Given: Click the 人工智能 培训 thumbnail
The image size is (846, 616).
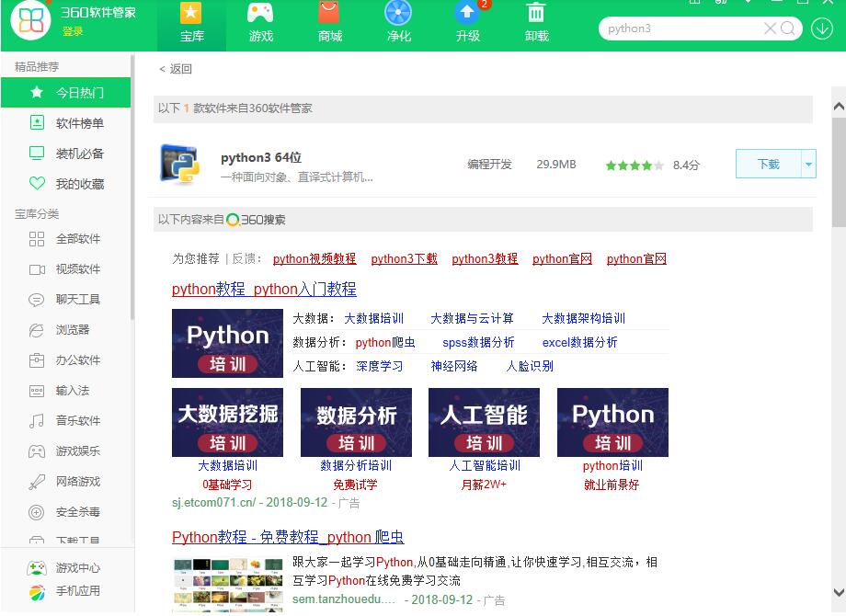Looking at the screenshot, I should 484,422.
